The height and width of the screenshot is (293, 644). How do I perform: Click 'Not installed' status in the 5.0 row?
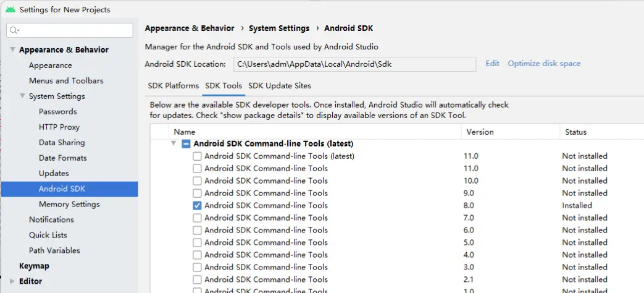pyautogui.click(x=585, y=242)
